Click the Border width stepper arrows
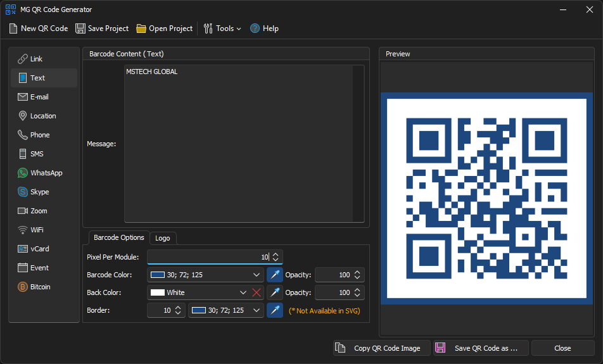The width and height of the screenshot is (603, 364). tap(178, 310)
